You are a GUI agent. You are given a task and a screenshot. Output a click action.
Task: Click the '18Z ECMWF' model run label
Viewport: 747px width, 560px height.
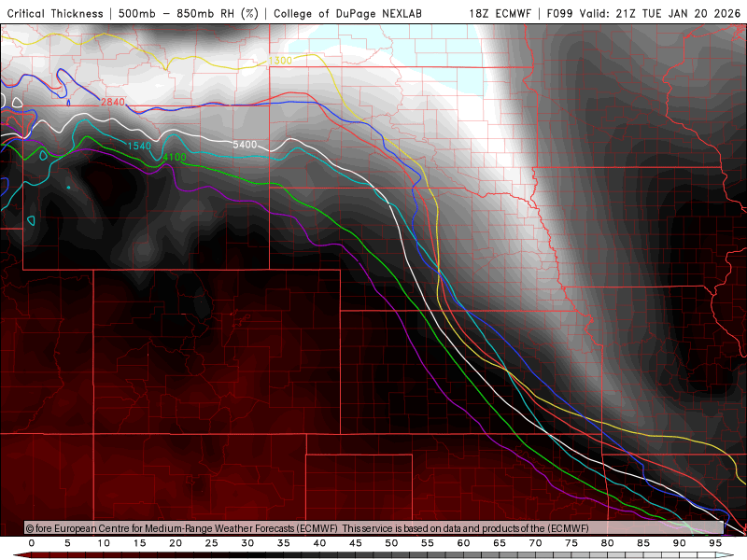point(500,14)
